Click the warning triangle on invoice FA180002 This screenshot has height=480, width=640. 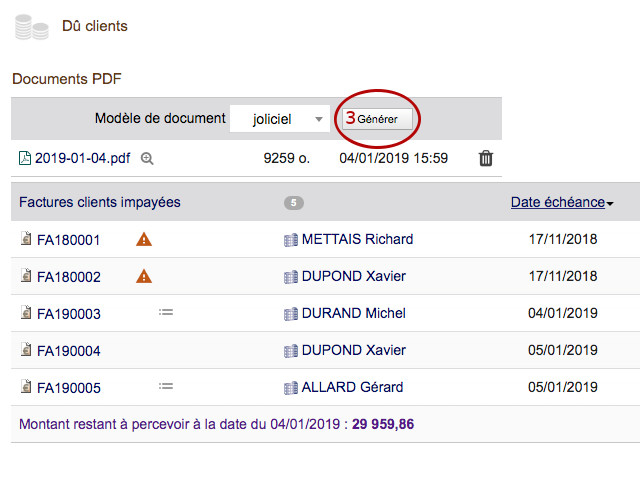144,276
